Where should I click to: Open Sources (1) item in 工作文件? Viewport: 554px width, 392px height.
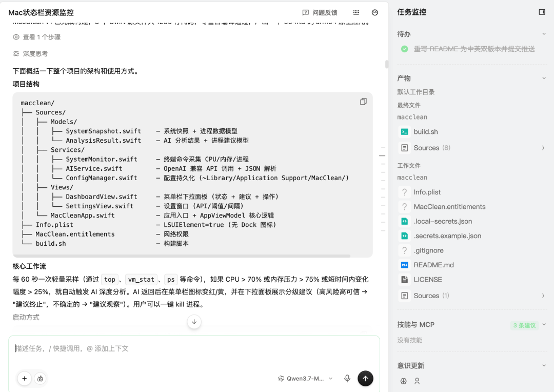tap(431, 296)
